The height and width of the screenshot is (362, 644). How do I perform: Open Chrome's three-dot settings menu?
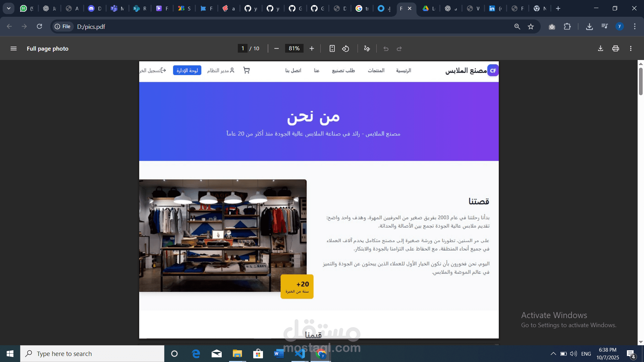[x=634, y=26]
